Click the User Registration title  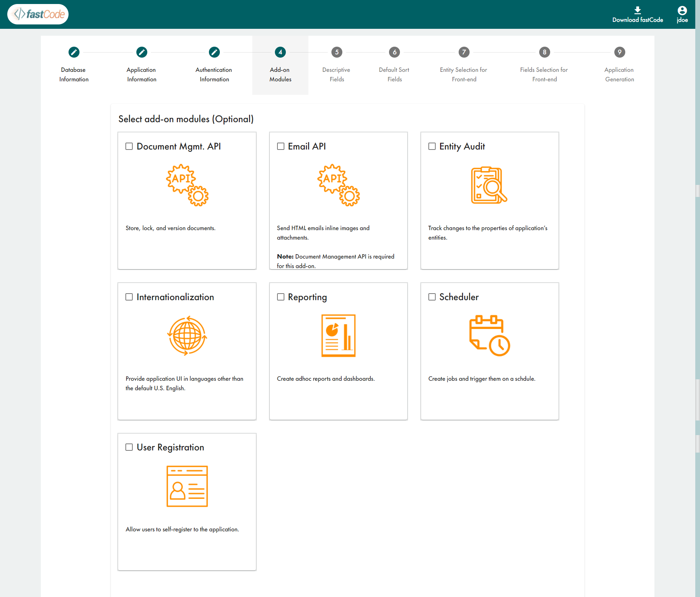pyautogui.click(x=170, y=447)
